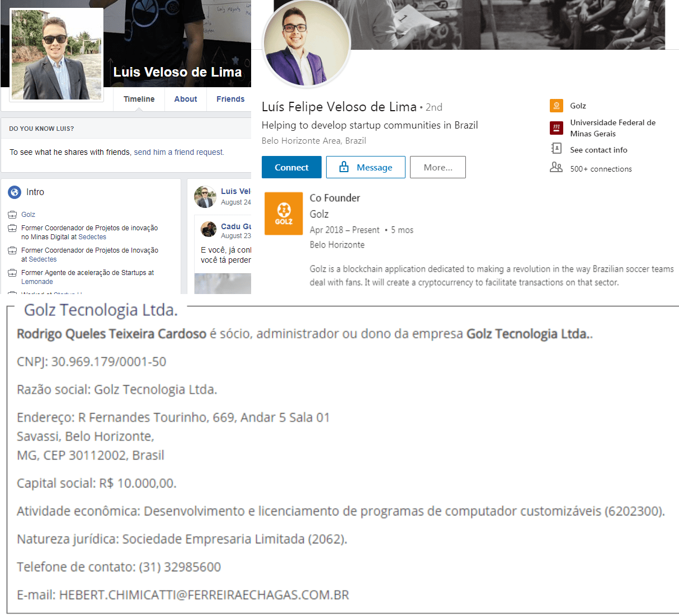
Task: Open the second Sedectes link in Intro
Action: coord(43,259)
